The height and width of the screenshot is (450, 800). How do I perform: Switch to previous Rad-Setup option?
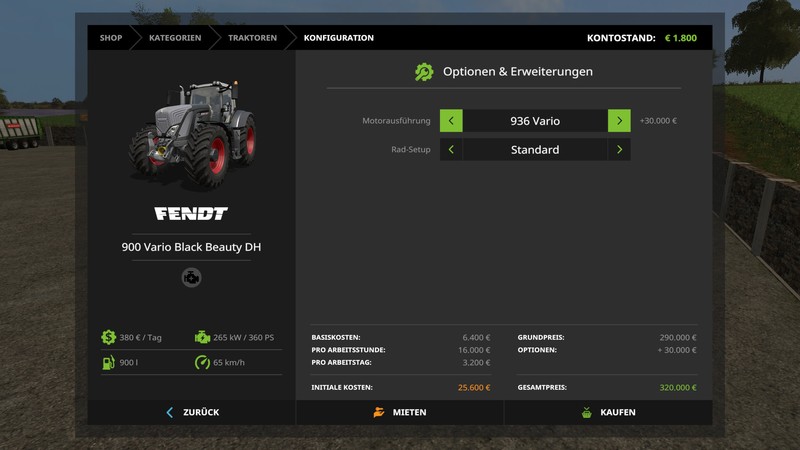(x=451, y=150)
